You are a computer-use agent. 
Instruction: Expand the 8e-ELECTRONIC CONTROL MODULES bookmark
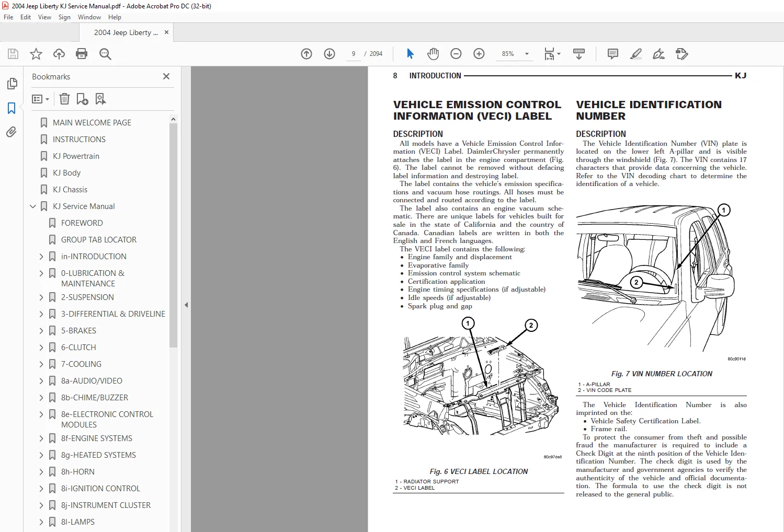(x=41, y=414)
